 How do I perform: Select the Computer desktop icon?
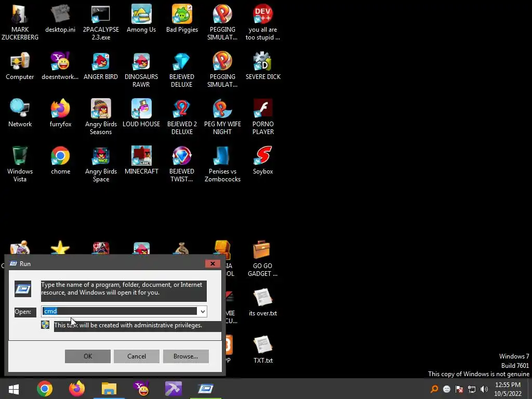coord(20,66)
